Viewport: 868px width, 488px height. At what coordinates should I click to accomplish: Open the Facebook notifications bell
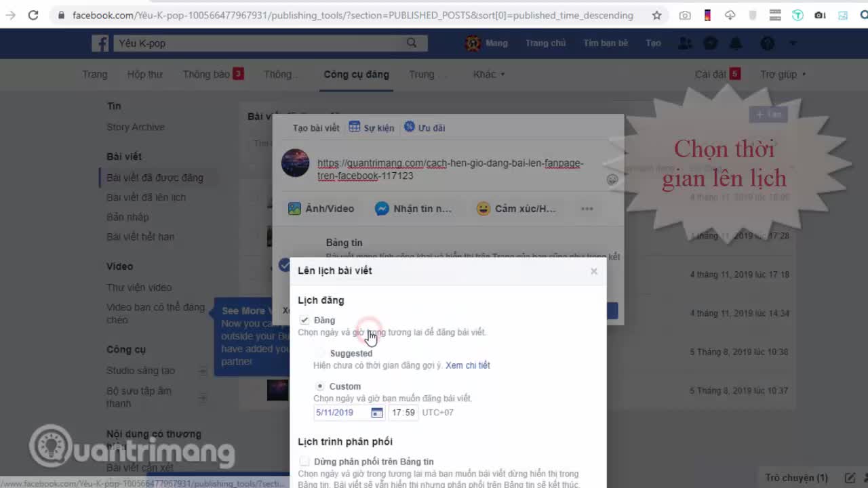736,43
